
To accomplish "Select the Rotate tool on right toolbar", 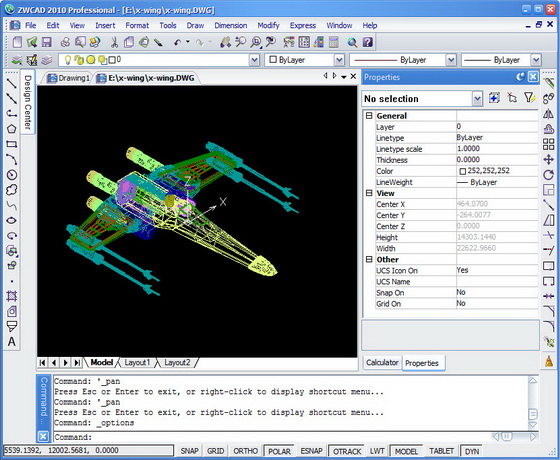I will (x=548, y=175).
